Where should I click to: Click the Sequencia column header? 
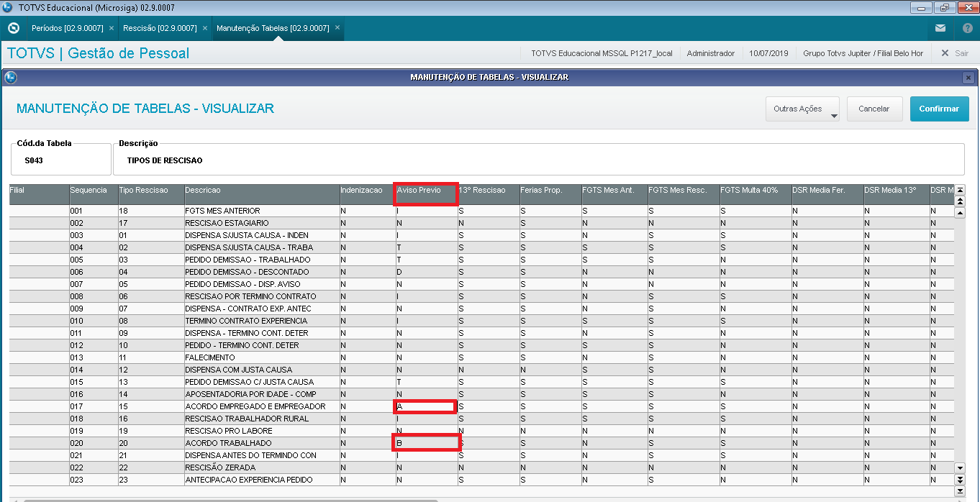(94, 194)
